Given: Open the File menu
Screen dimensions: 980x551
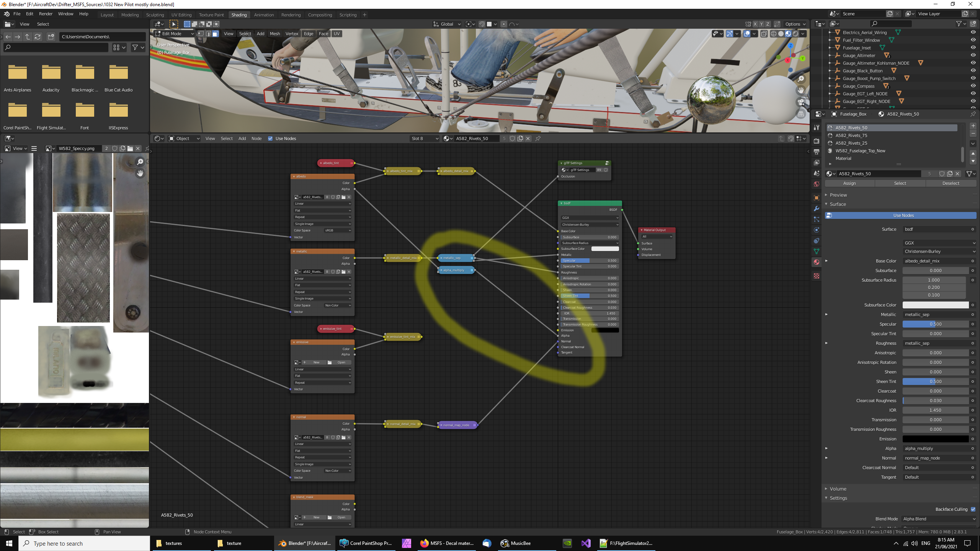Looking at the screenshot, I should (17, 14).
